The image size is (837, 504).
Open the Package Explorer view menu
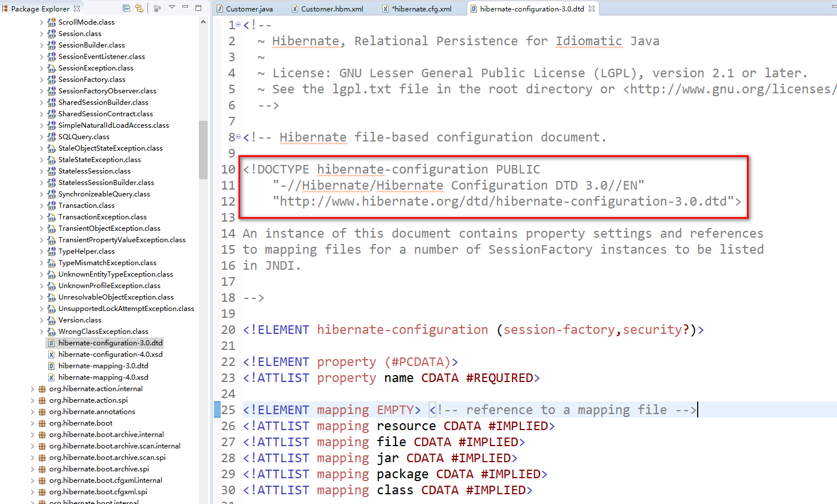point(171,7)
